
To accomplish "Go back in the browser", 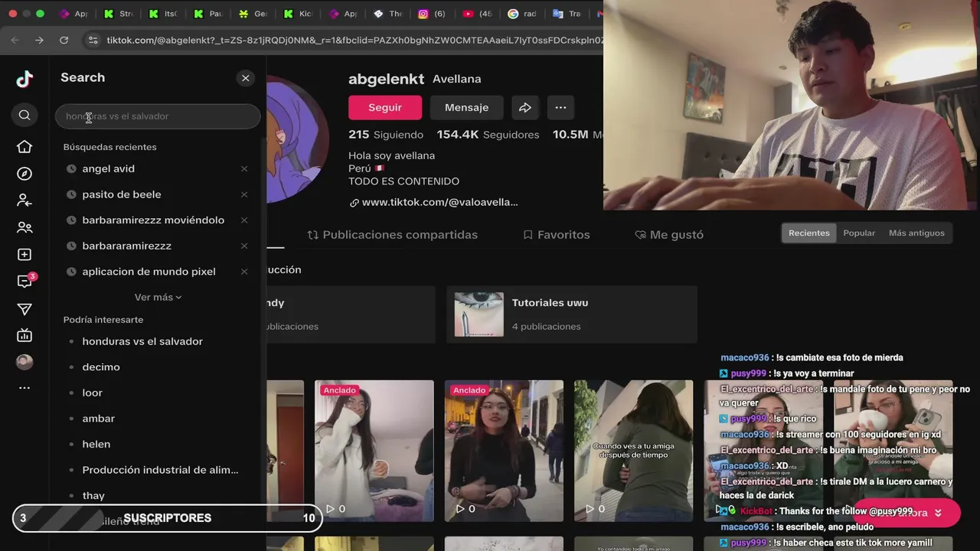I will pyautogui.click(x=15, y=40).
